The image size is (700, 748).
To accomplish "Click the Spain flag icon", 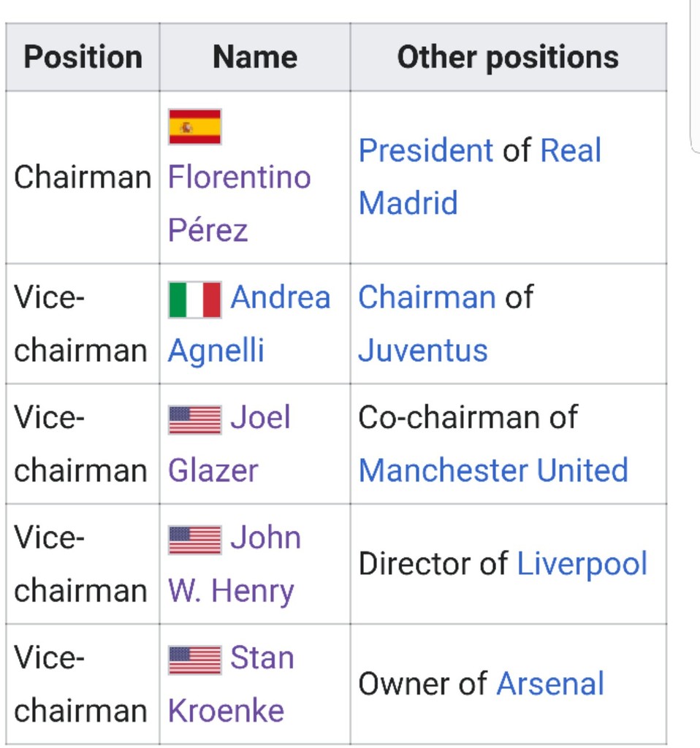I will pyautogui.click(x=194, y=127).
